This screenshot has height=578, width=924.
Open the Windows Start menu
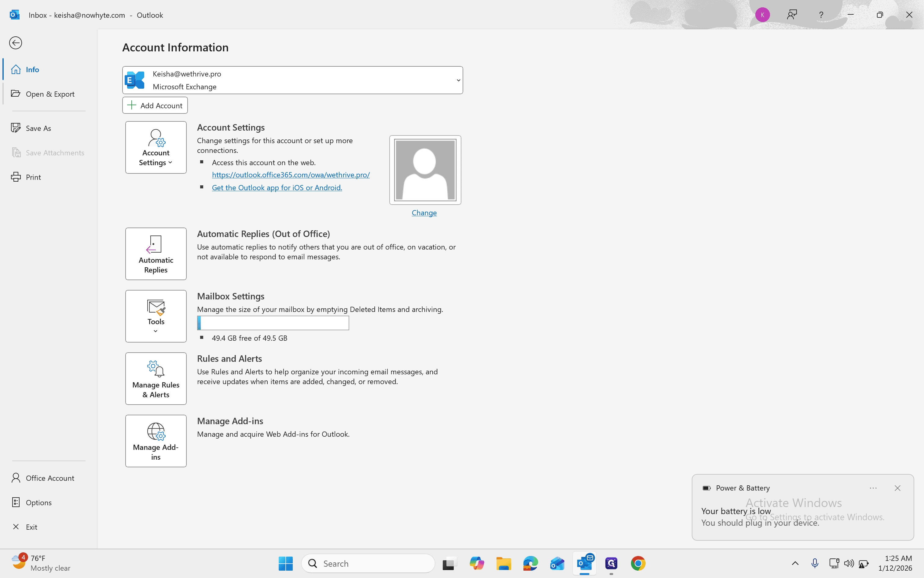coord(286,563)
